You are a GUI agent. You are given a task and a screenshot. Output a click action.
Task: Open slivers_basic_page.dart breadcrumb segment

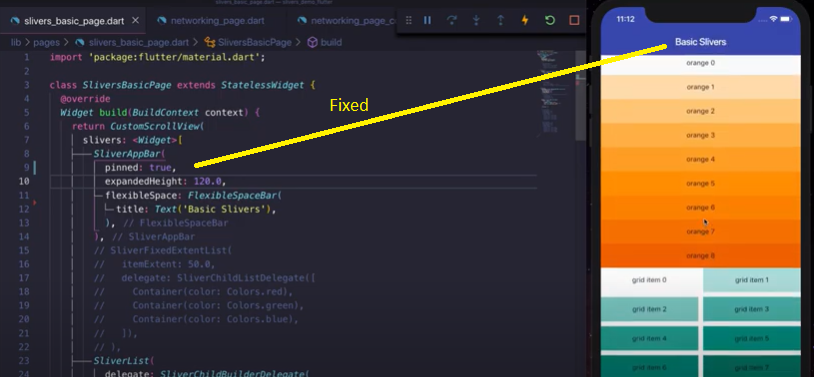pyautogui.click(x=139, y=42)
